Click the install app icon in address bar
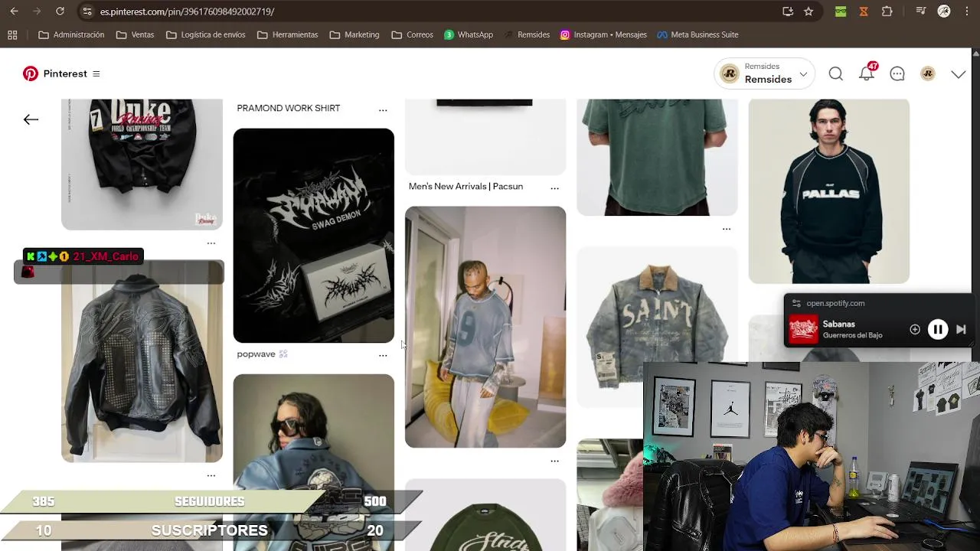Image resolution: width=980 pixels, height=551 pixels. point(788,11)
